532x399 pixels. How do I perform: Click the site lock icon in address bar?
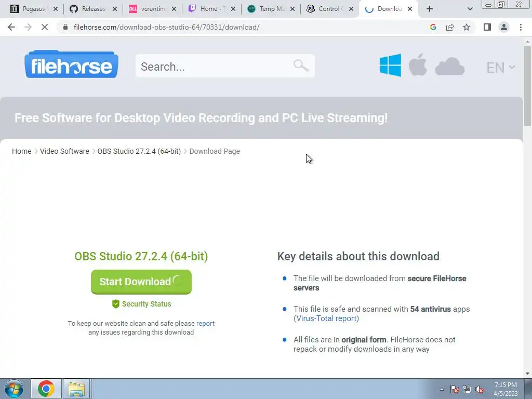click(x=65, y=27)
